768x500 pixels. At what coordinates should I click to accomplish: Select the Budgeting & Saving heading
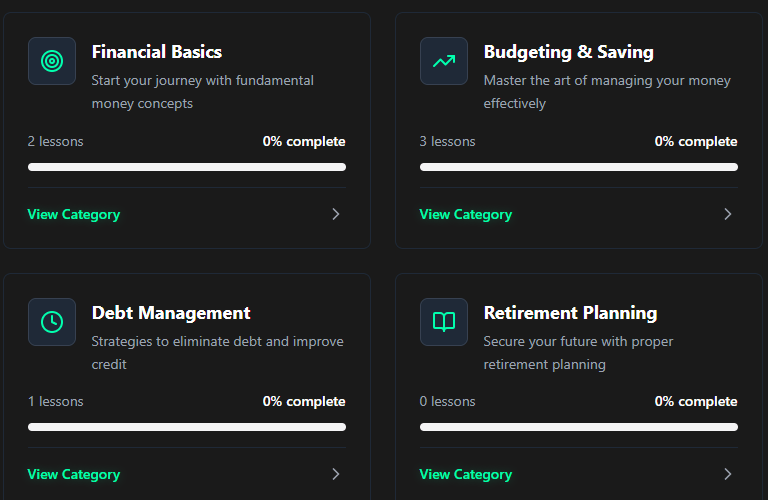(568, 52)
